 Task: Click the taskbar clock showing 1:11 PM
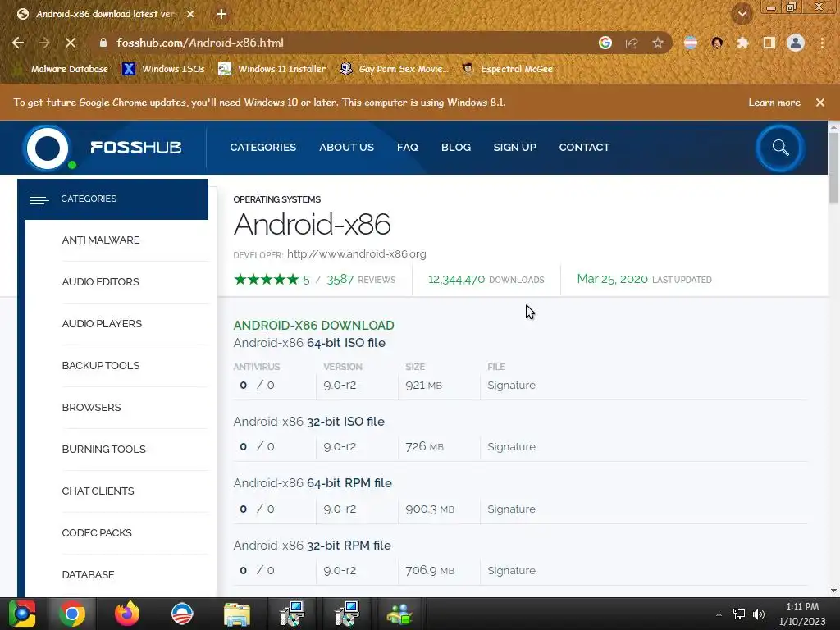(x=802, y=614)
